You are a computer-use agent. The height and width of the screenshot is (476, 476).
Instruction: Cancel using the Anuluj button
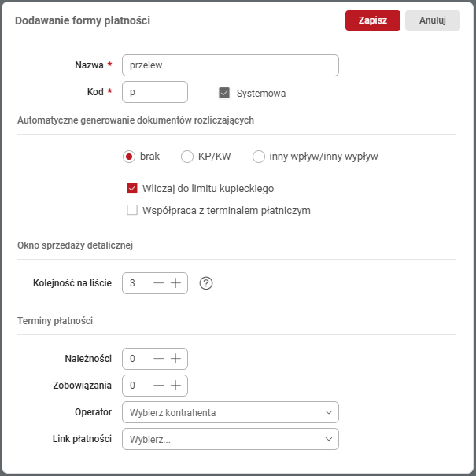coord(432,20)
